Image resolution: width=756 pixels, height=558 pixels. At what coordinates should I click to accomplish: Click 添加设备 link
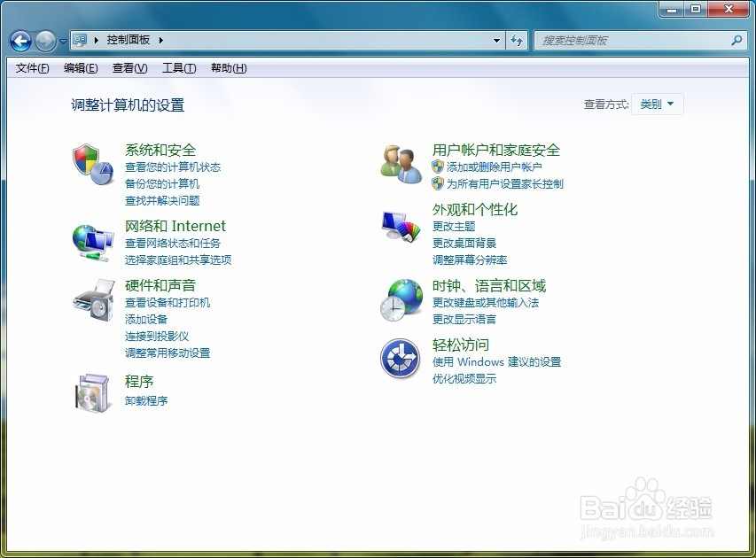click(146, 320)
